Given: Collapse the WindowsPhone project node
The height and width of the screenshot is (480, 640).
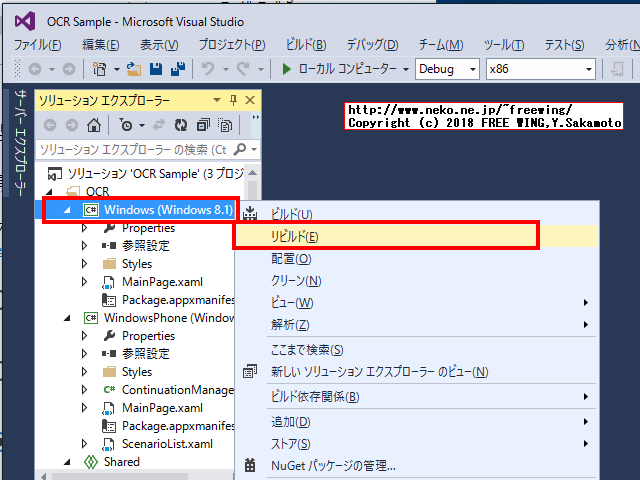Looking at the screenshot, I should [67, 318].
